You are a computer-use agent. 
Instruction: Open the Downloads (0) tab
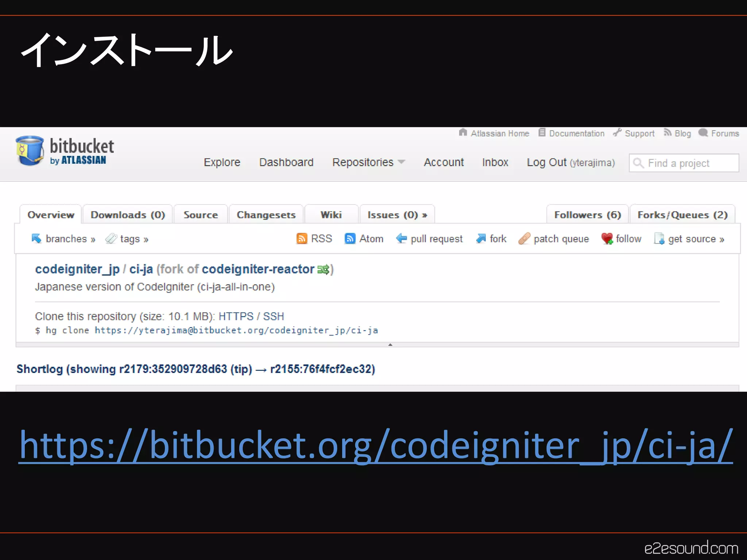coord(128,215)
